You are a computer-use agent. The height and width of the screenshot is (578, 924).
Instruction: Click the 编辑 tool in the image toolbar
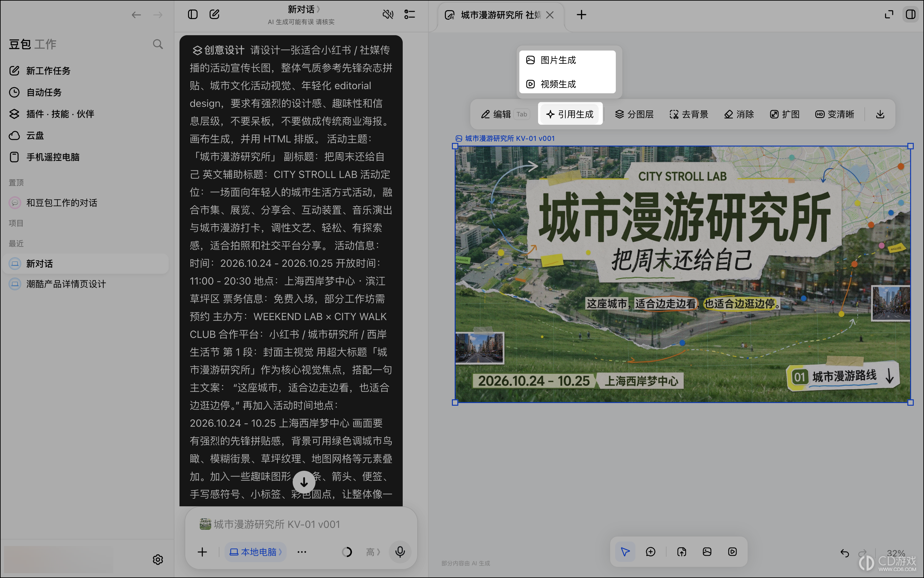coord(504,114)
